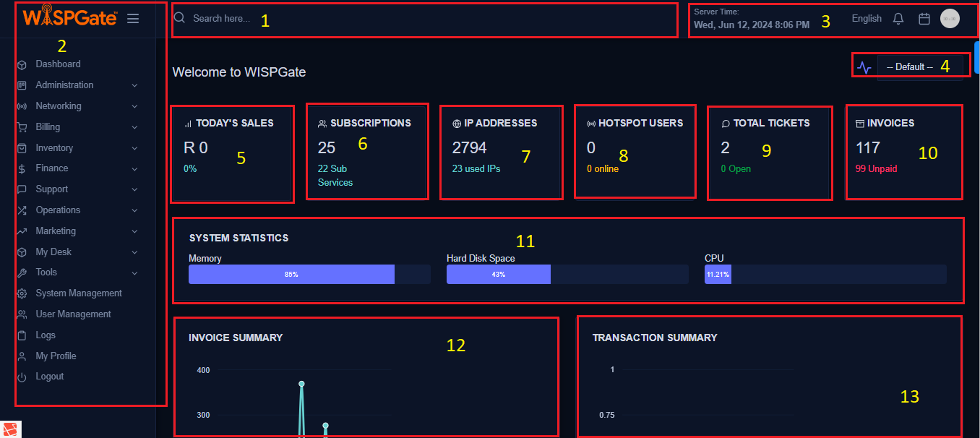Open the calendar icon in the top bar
The image size is (980, 438).
point(924,18)
